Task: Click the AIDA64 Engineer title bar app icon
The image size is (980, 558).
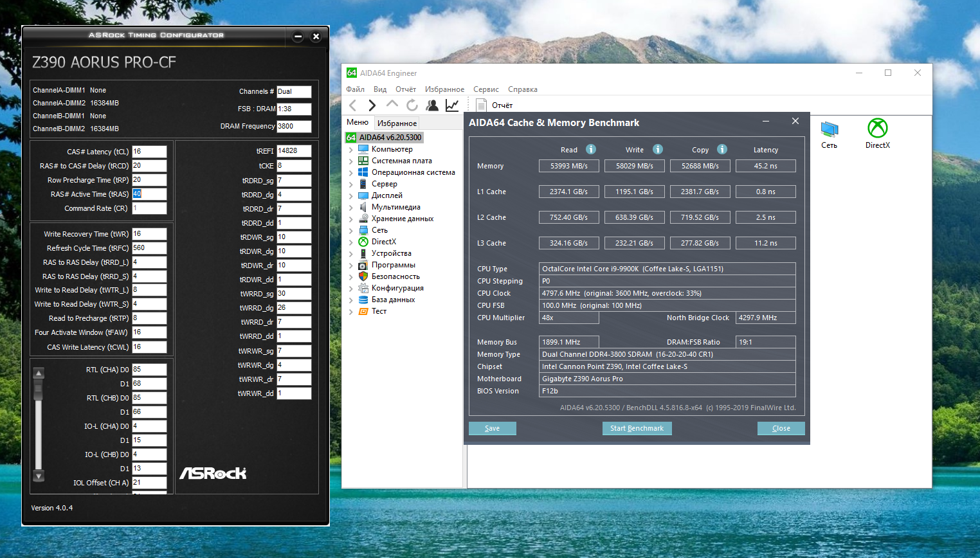Action: [x=352, y=73]
